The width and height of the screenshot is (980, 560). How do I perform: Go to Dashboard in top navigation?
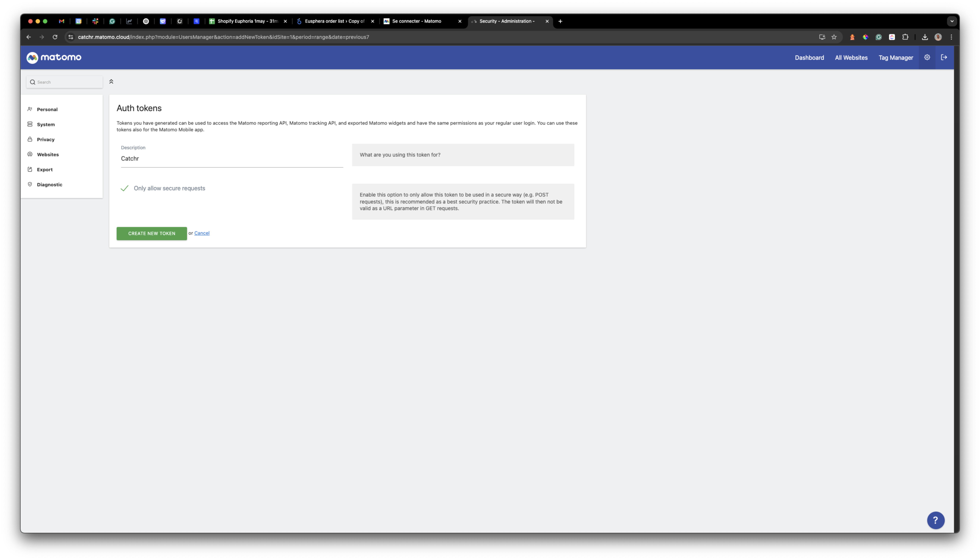(809, 58)
